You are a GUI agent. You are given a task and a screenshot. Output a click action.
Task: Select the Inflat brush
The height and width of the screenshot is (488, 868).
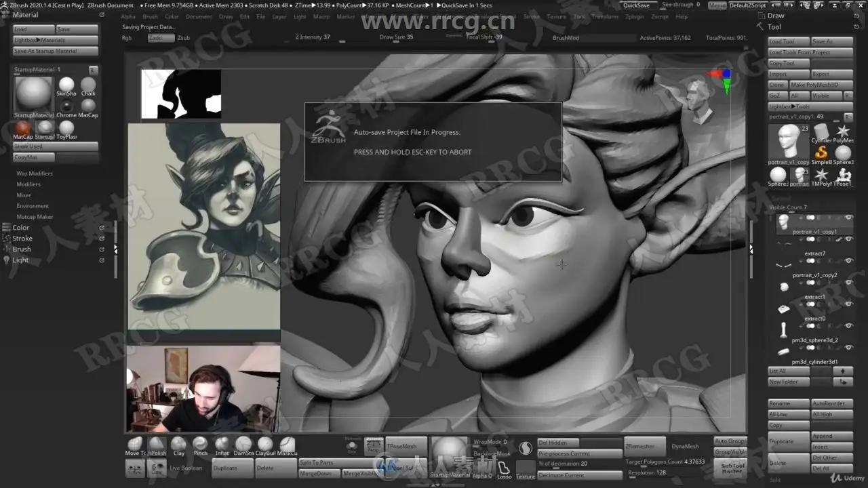tap(222, 445)
